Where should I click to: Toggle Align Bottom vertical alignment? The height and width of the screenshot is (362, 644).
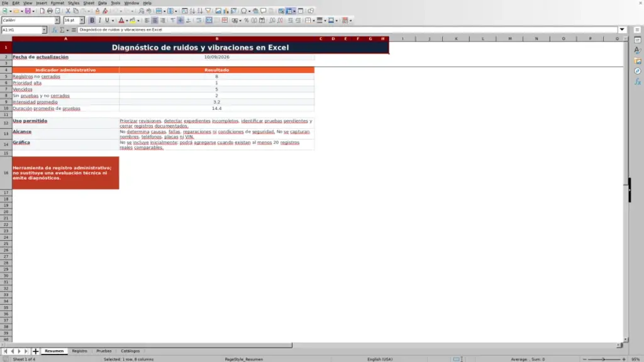point(188,21)
